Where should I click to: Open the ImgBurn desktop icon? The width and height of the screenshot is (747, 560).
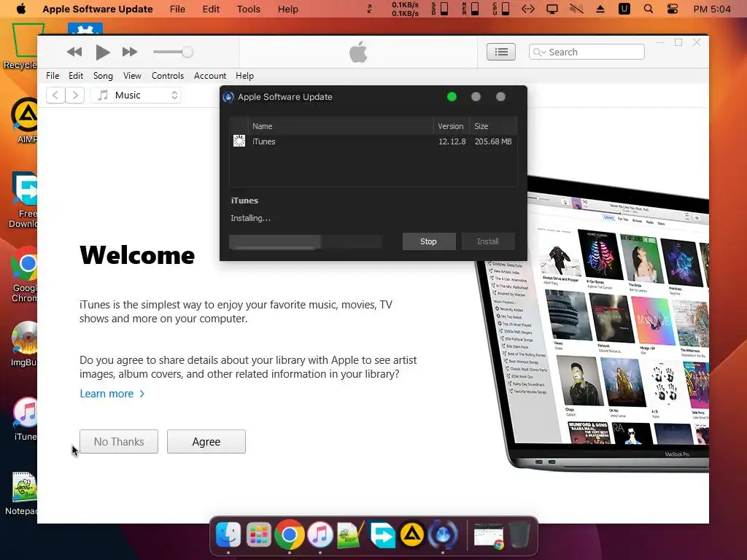24,344
